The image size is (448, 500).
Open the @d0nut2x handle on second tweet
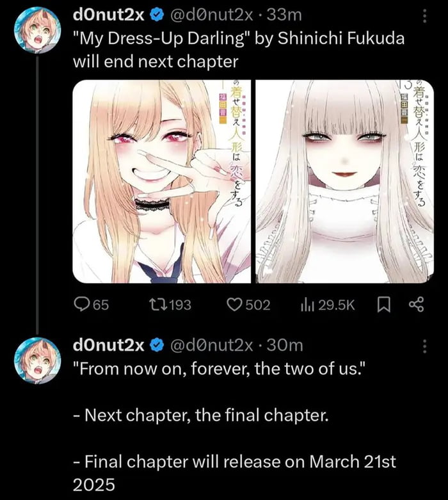(211, 345)
